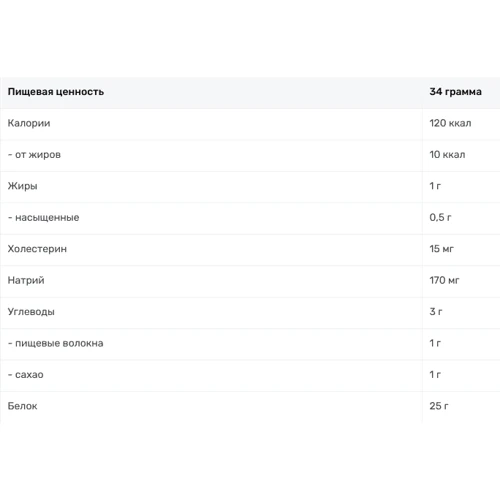Select the '120 ккал' value
The image size is (500, 500).
pos(450,123)
